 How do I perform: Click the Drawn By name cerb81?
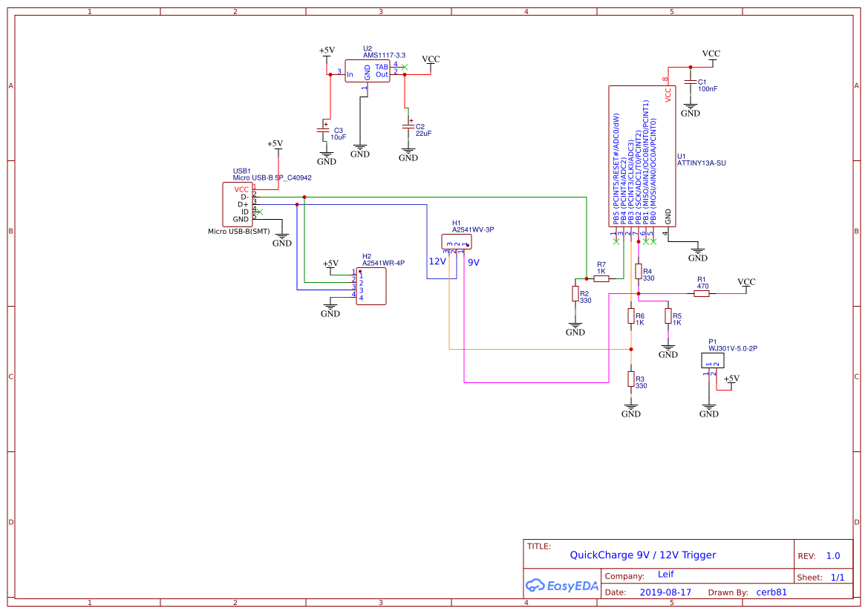point(773,592)
